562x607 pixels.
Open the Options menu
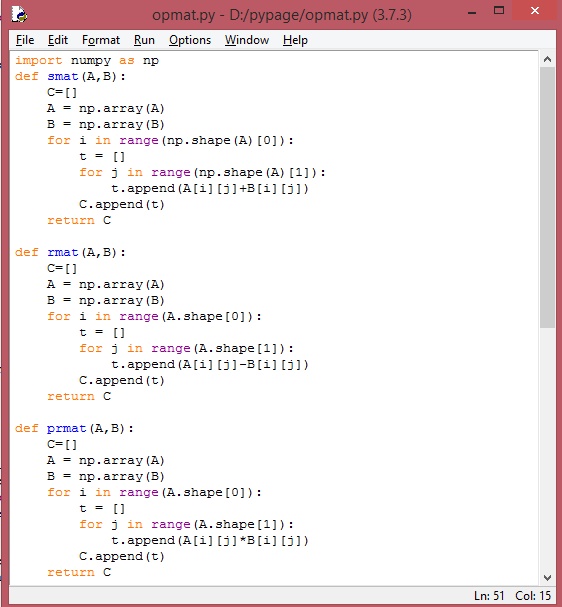pyautogui.click(x=190, y=40)
